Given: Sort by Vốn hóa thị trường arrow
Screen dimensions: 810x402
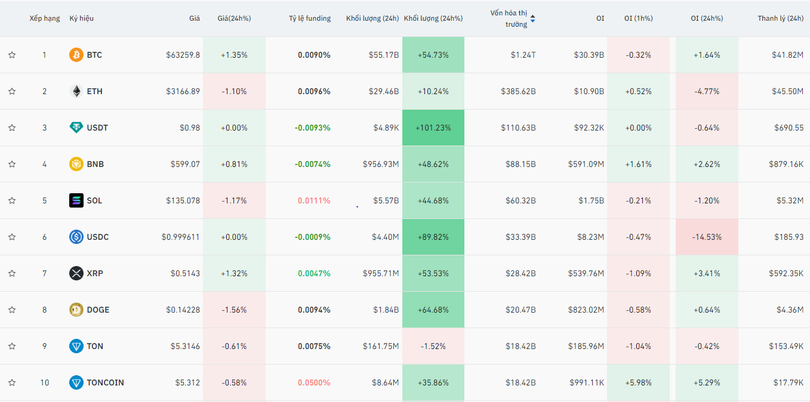Looking at the screenshot, I should 533,18.
